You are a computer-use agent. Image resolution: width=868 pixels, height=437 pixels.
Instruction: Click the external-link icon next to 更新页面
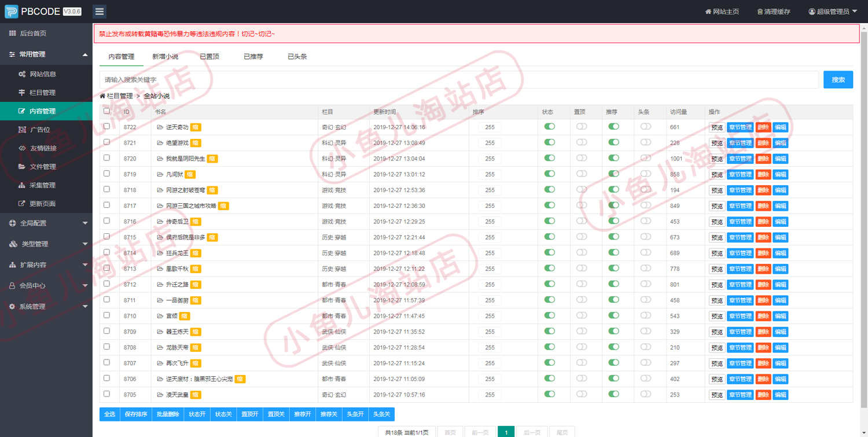22,204
